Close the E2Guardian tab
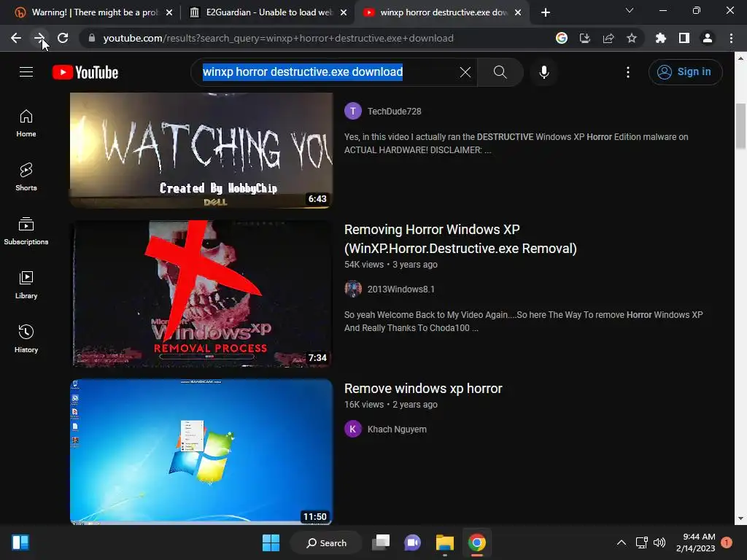The width and height of the screenshot is (747, 560). (x=344, y=12)
